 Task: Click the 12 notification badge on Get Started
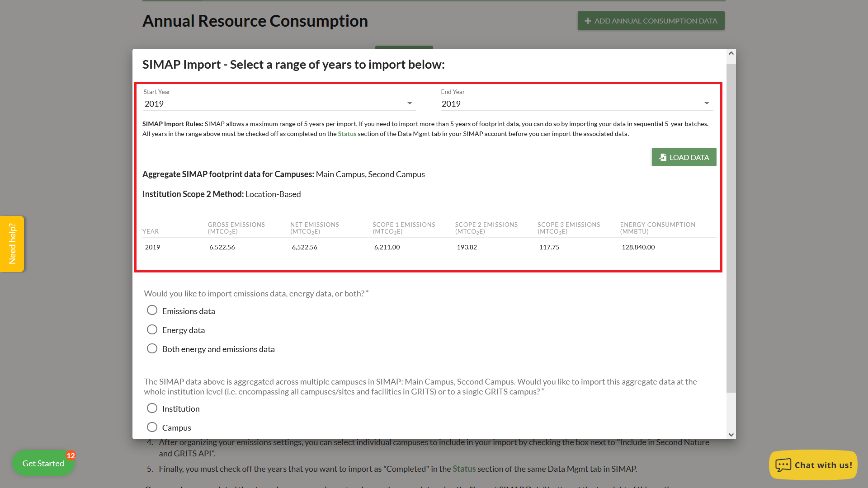71,455
